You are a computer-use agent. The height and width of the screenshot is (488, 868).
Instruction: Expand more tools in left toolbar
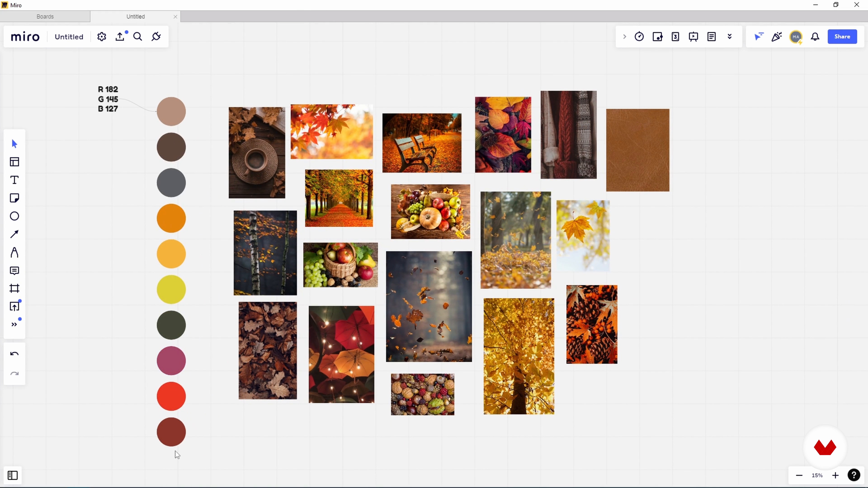[x=14, y=324]
